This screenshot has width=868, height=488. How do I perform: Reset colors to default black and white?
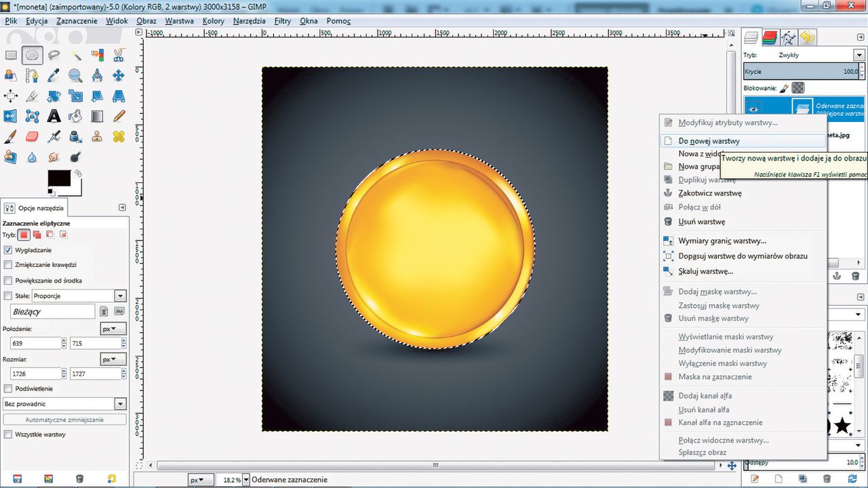[51, 192]
